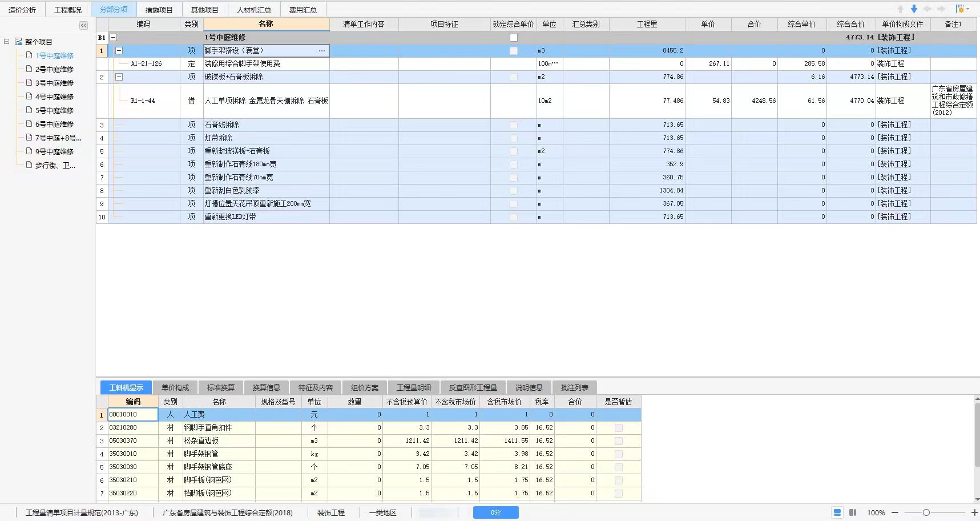The height and width of the screenshot is (521, 980).
Task: Collapse the 整个项目 tree node
Action: click(7, 42)
